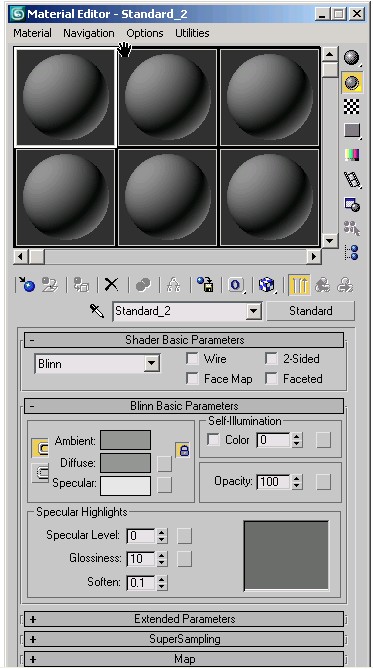Click the Sample Type sphere icon
373x669 pixels.
tap(352, 58)
